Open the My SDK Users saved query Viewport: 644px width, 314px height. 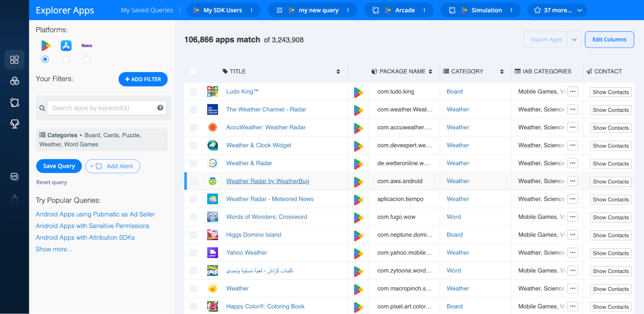tap(223, 10)
